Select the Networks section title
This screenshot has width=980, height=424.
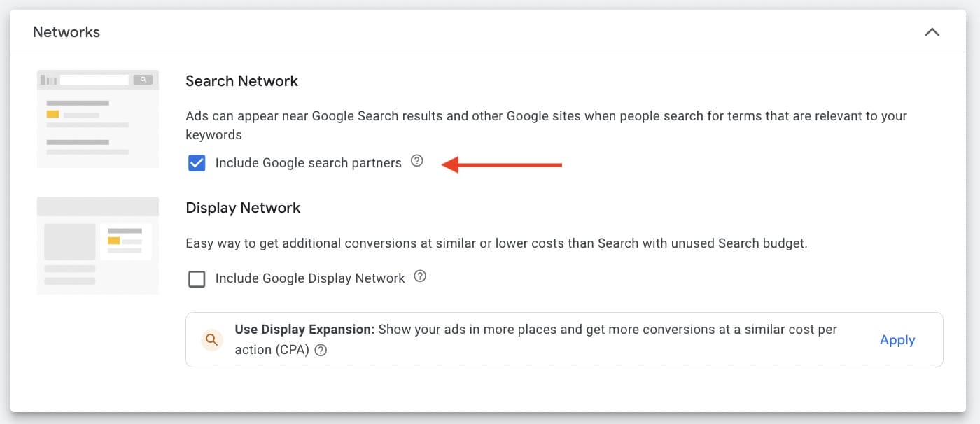[66, 31]
